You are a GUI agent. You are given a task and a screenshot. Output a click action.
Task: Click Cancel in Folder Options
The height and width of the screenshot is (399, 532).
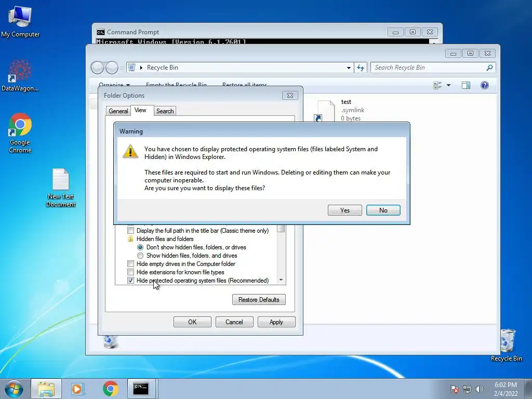pyautogui.click(x=234, y=322)
